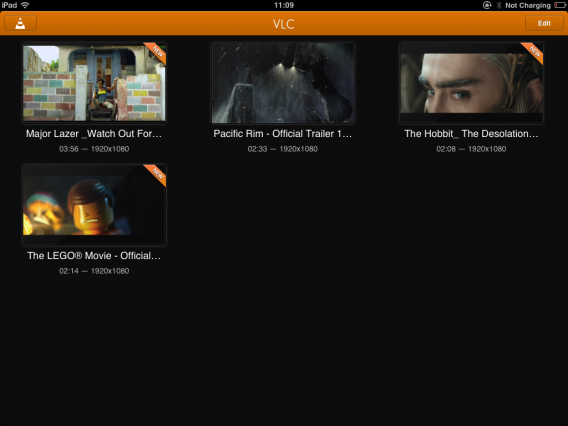This screenshot has height=426, width=568.
Task: Tap the Edit button
Action: click(x=544, y=23)
